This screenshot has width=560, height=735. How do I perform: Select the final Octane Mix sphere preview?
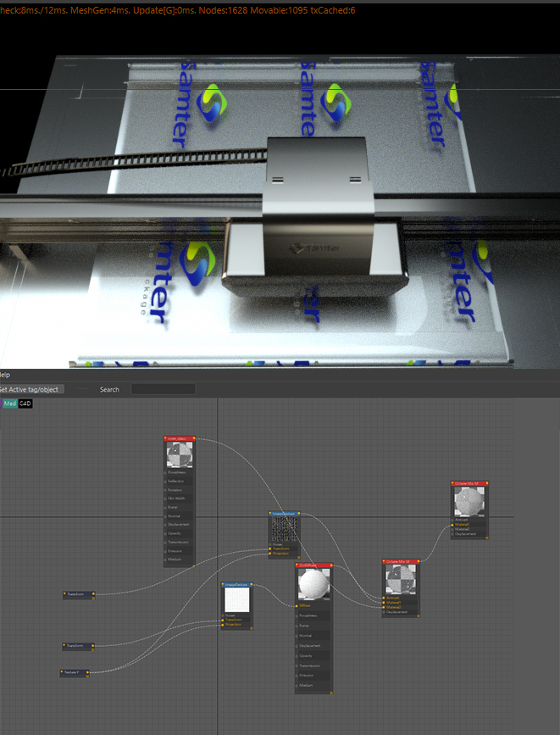469,502
